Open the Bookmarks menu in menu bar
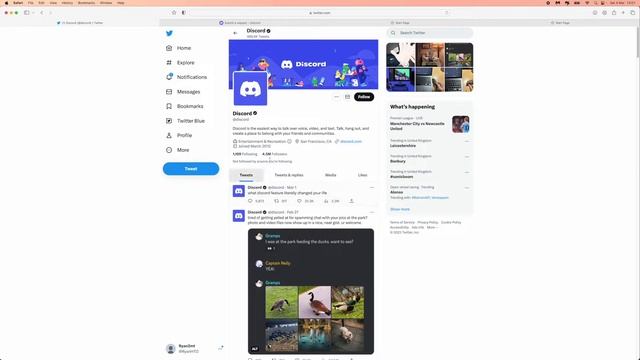640x360 pixels. click(86, 3)
